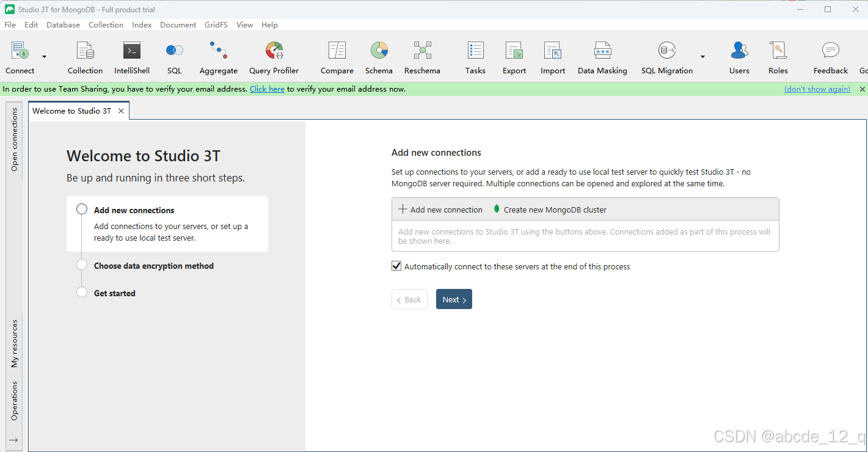Click the Back button

tap(409, 299)
